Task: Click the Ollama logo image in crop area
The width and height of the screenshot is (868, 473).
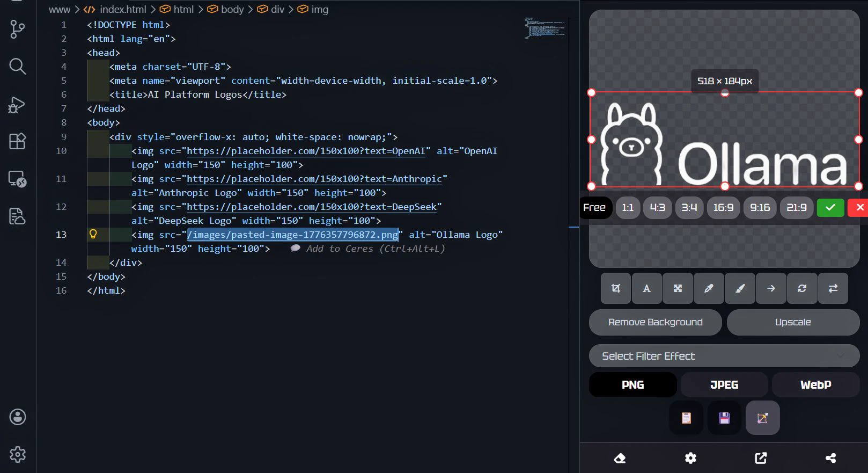Action: tap(724, 144)
